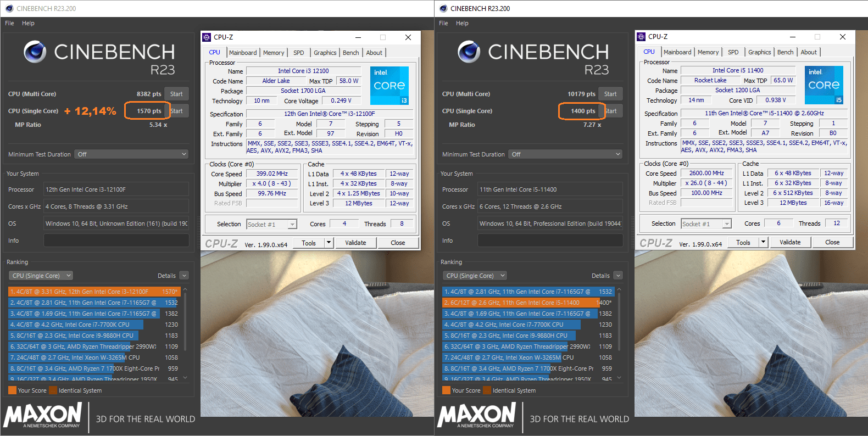868x436 pixels.
Task: Open Tools dropdown arrow in right CPU-Z
Action: click(x=764, y=242)
